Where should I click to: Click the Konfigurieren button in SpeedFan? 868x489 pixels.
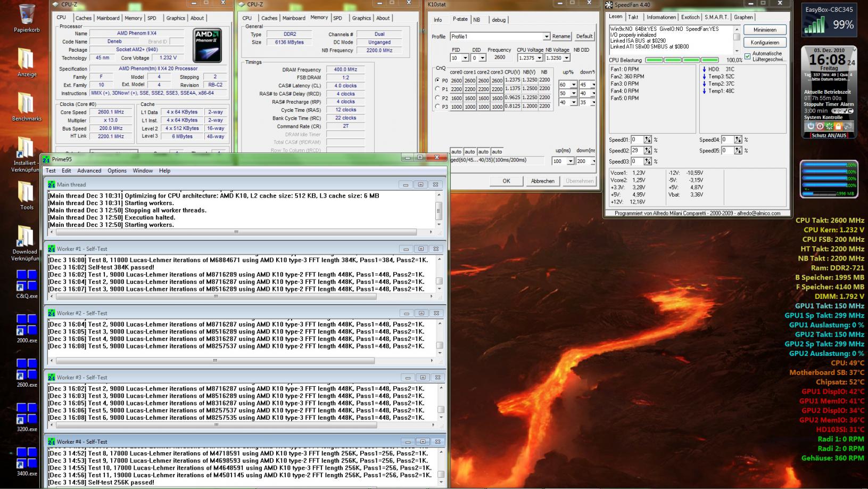[x=765, y=43]
